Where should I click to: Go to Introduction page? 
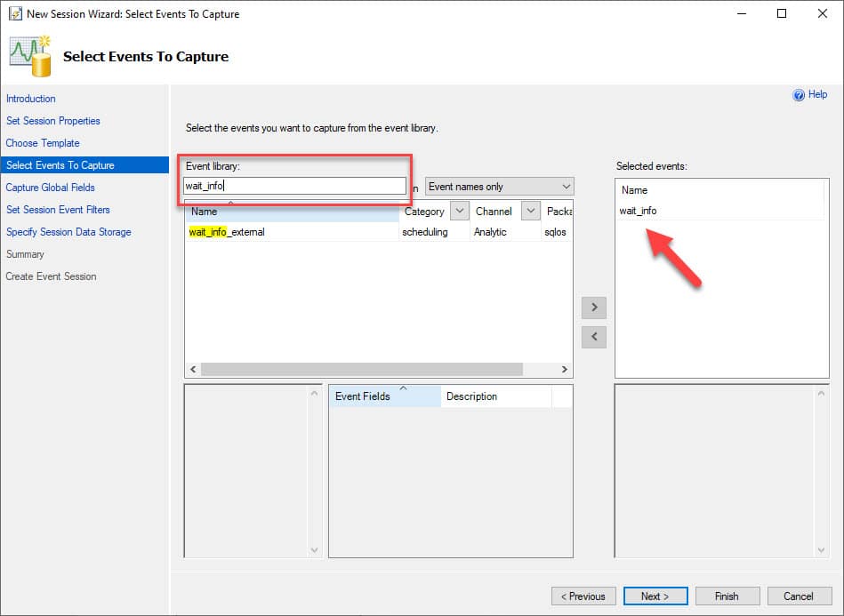[30, 99]
